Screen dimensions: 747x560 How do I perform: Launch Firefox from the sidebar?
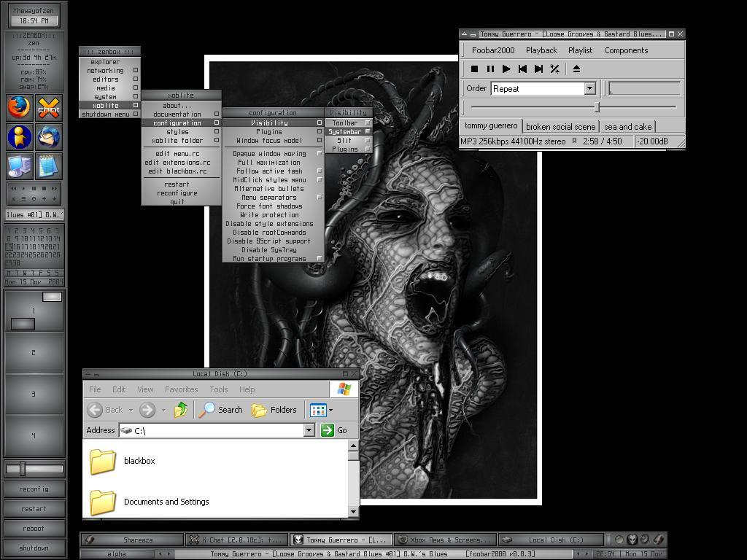click(x=19, y=108)
